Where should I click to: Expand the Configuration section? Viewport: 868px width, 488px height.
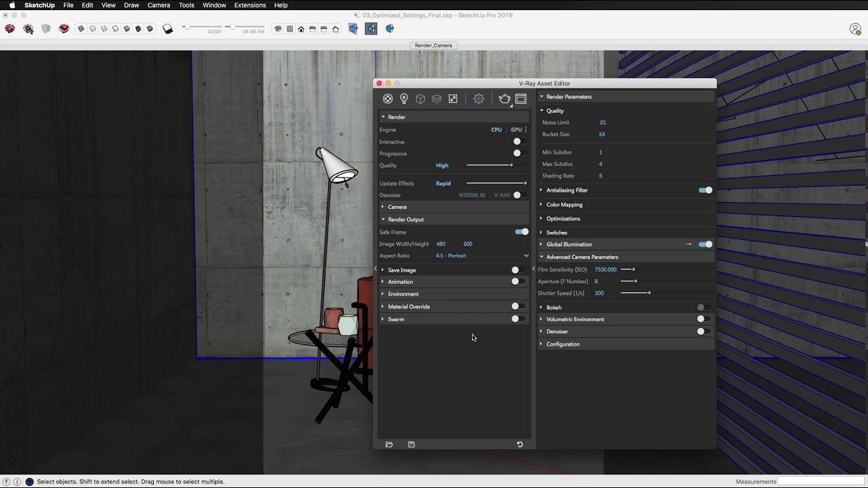coord(626,344)
